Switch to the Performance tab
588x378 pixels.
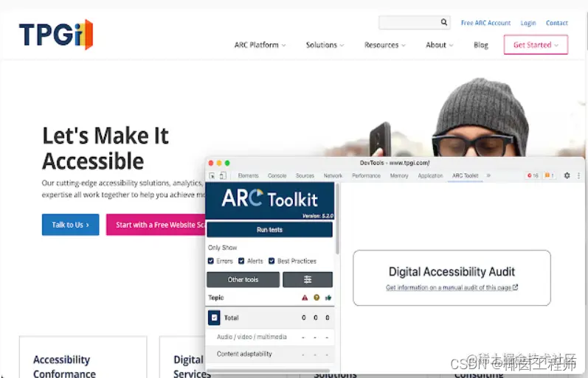[x=366, y=175]
